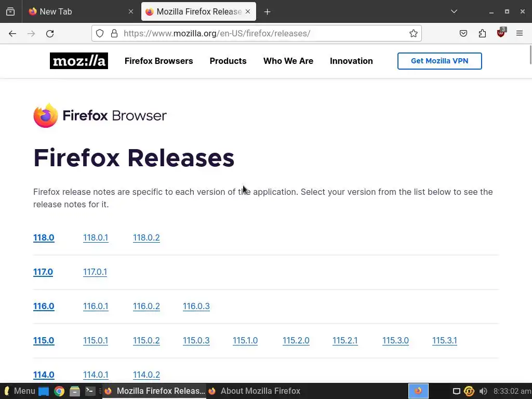
Task: Open release notes for 115.1.0
Action: (x=245, y=340)
